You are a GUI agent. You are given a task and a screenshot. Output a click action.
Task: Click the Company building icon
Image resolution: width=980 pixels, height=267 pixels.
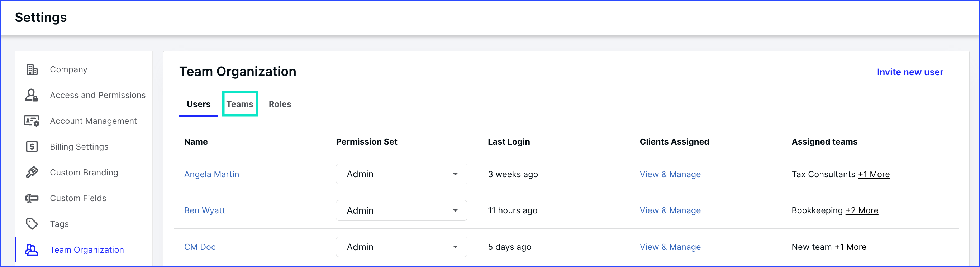(32, 69)
